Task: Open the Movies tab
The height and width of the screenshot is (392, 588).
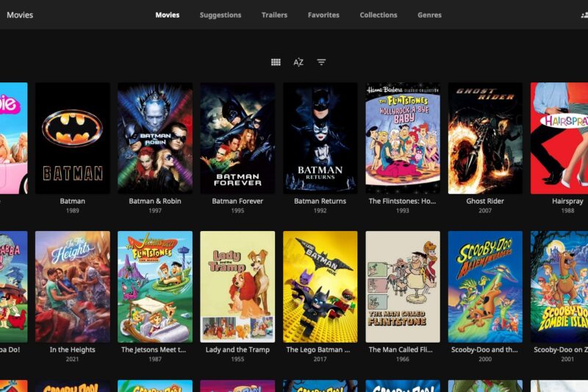Action: (x=168, y=15)
